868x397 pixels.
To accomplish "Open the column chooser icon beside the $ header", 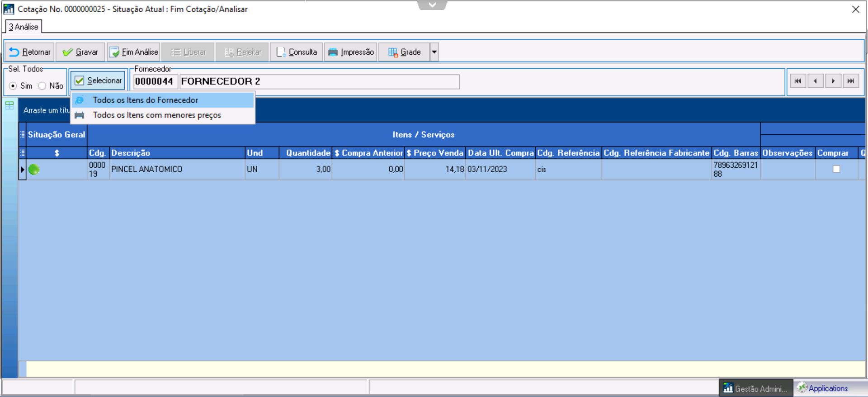I will (x=23, y=153).
